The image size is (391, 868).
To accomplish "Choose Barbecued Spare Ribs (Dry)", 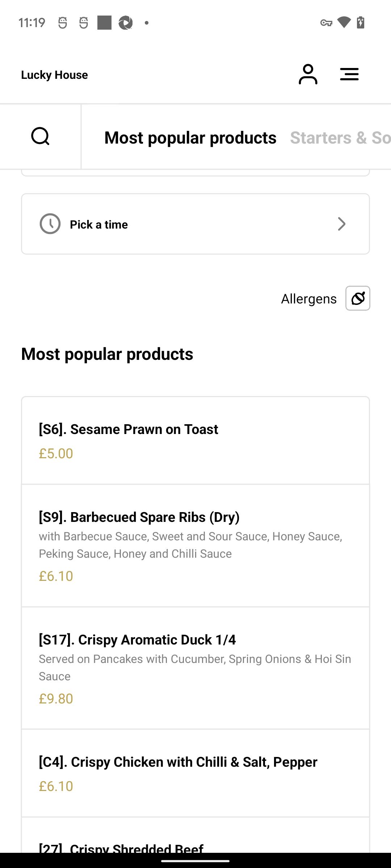I will [x=195, y=546].
